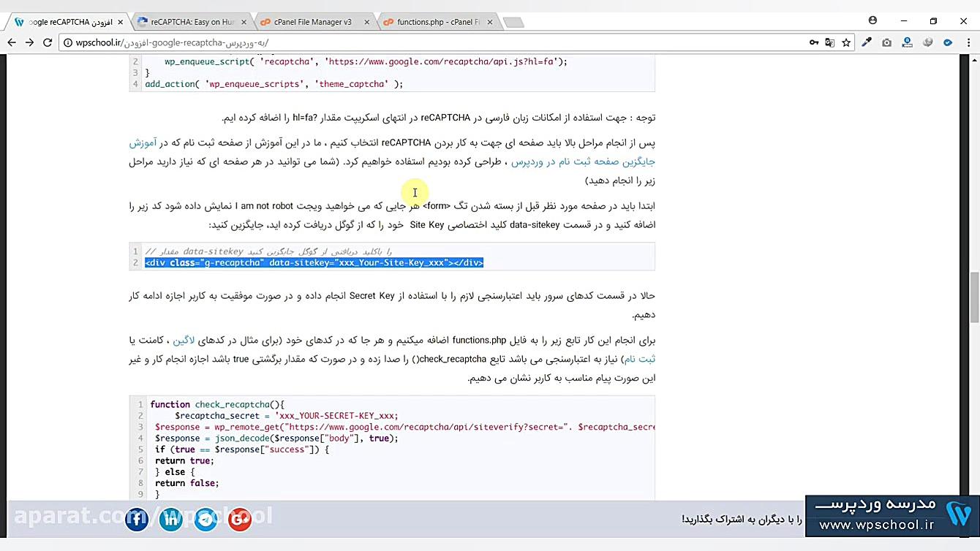The image size is (980, 551).
Task: Reload the current page
Action: pos(48,42)
